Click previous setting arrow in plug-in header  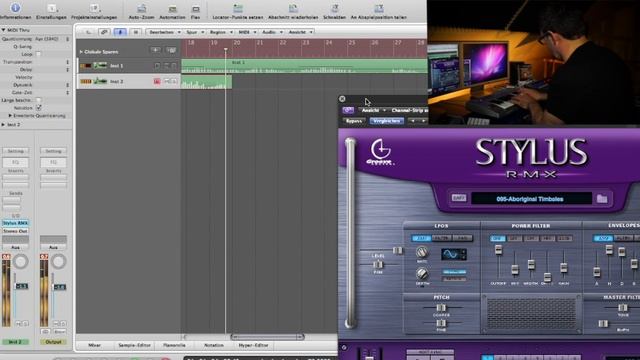click(413, 121)
